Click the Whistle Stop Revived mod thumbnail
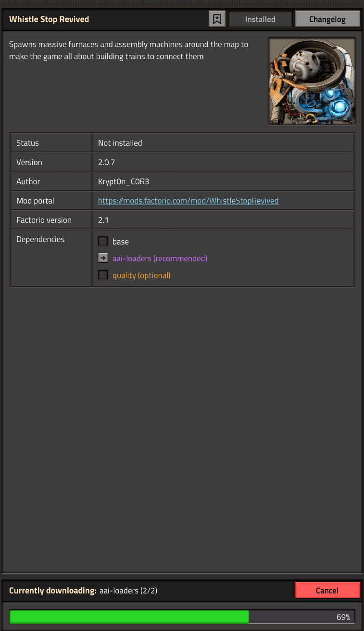 point(312,81)
